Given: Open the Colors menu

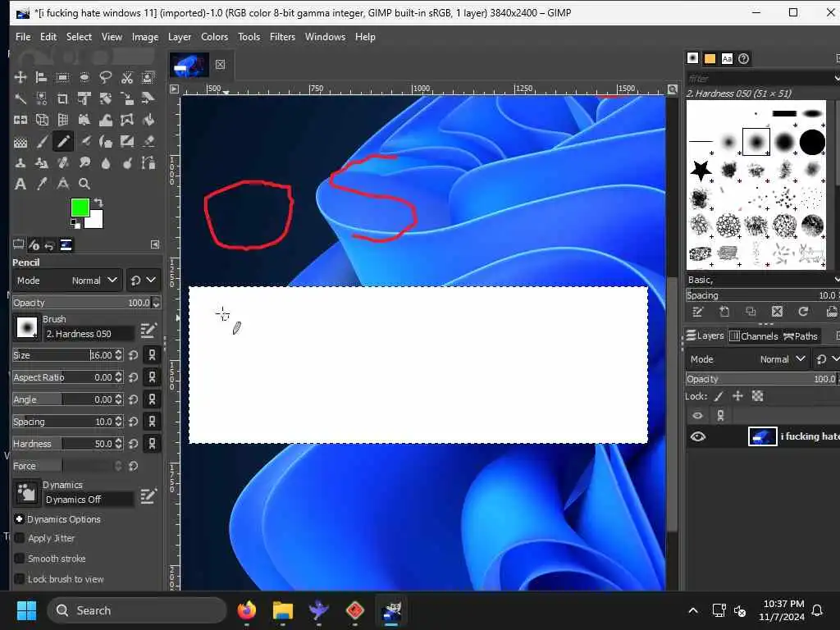Looking at the screenshot, I should pyautogui.click(x=214, y=36).
